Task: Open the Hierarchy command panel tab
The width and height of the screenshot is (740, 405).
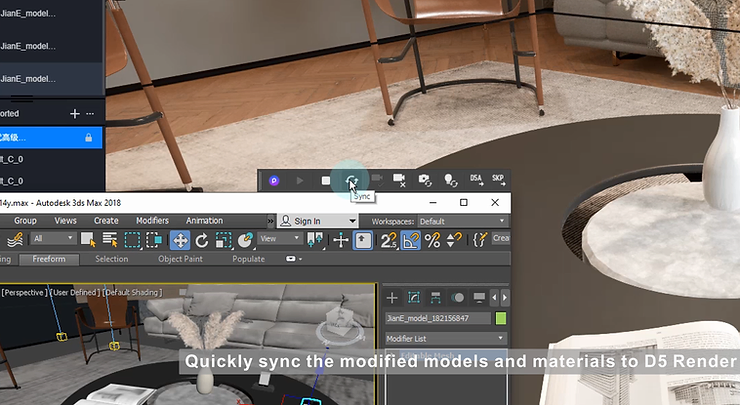Action: pyautogui.click(x=436, y=297)
